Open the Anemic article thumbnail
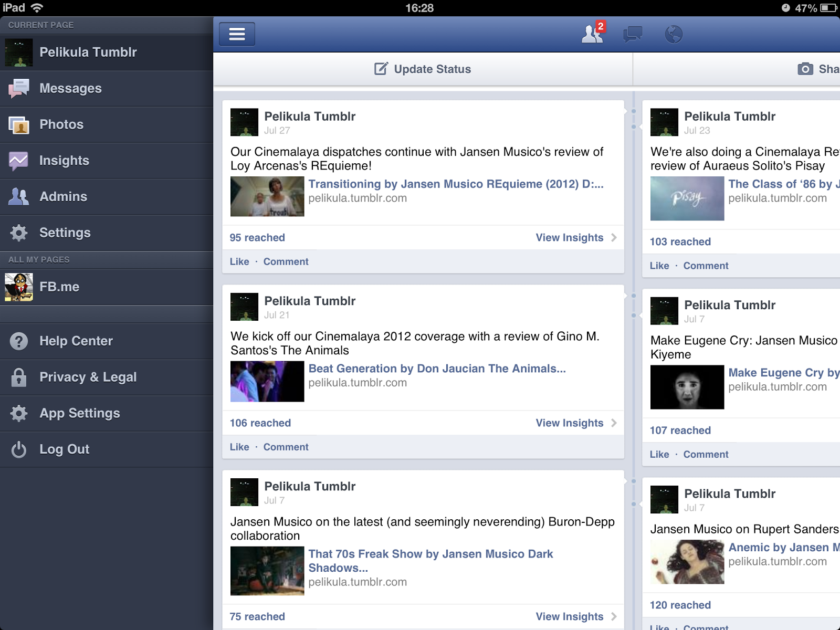 [x=687, y=562]
